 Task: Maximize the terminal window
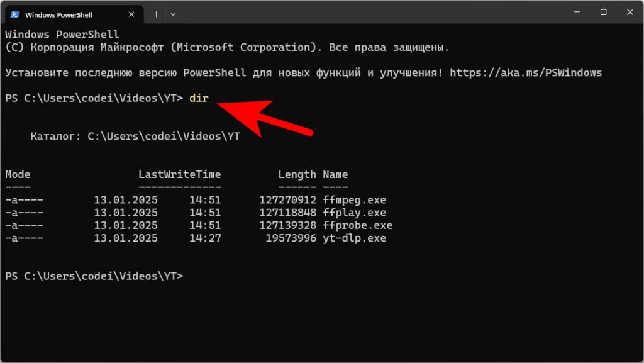pos(603,13)
